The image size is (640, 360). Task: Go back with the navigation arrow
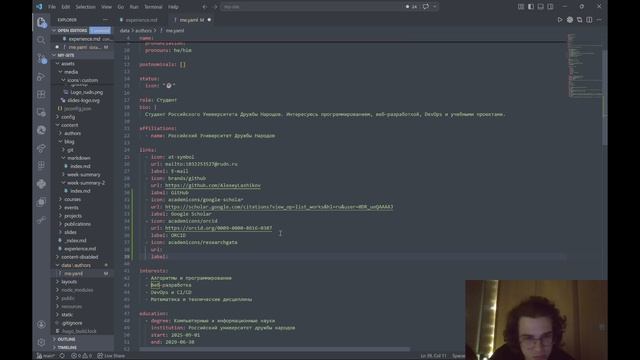pos(205,7)
